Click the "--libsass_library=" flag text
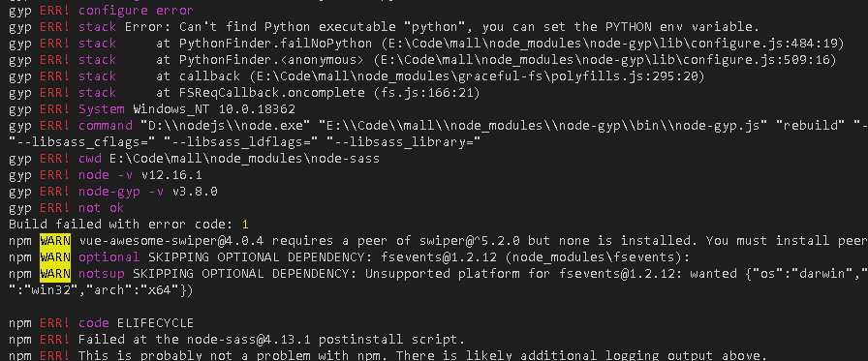Viewport: 868px width, 361px height. [402, 142]
